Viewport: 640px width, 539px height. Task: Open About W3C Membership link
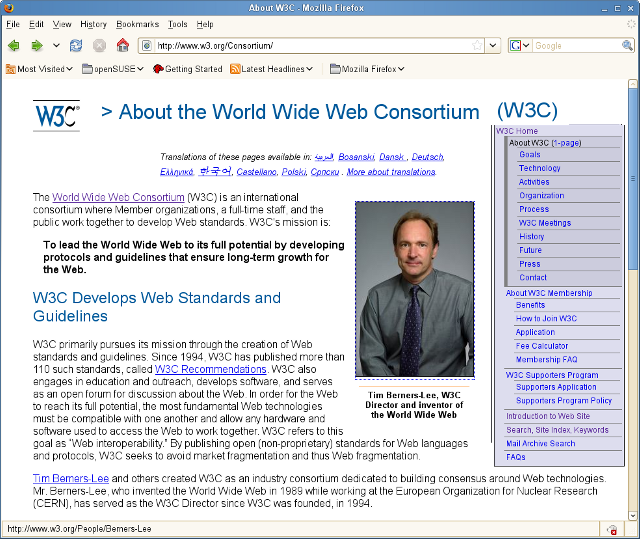[549, 293]
